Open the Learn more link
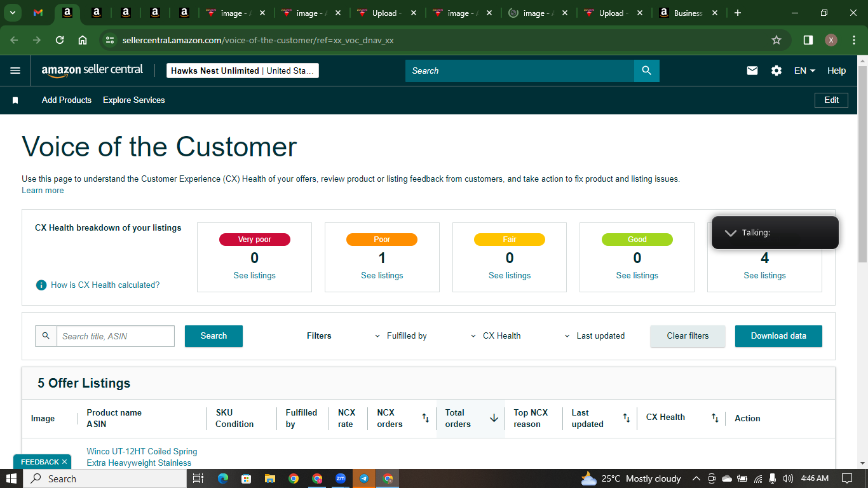This screenshot has width=868, height=488. click(43, 191)
